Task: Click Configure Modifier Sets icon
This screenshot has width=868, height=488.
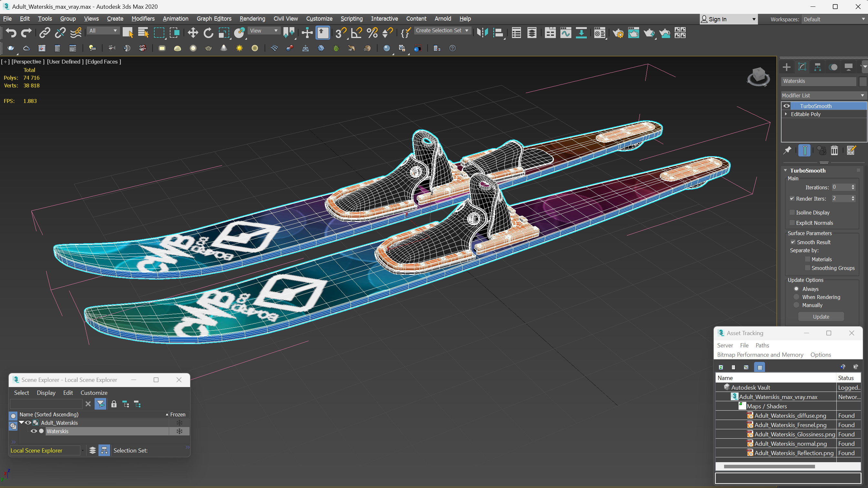Action: click(851, 150)
